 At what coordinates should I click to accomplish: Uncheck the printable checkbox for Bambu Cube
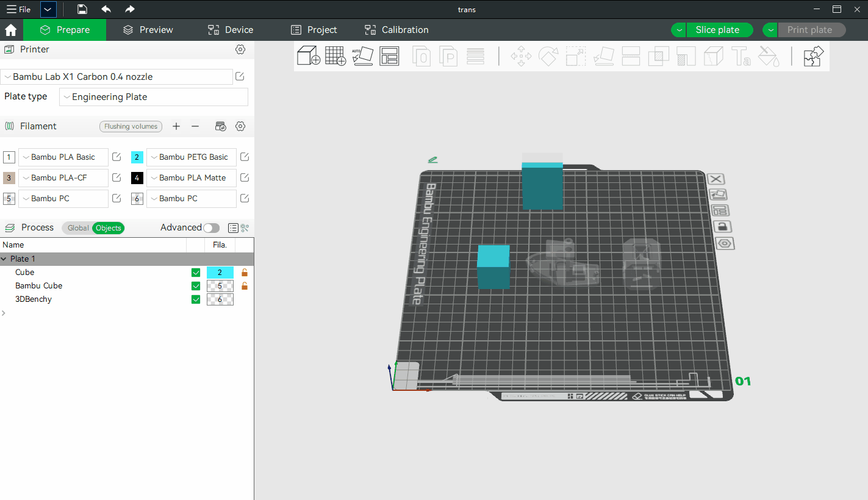(196, 286)
